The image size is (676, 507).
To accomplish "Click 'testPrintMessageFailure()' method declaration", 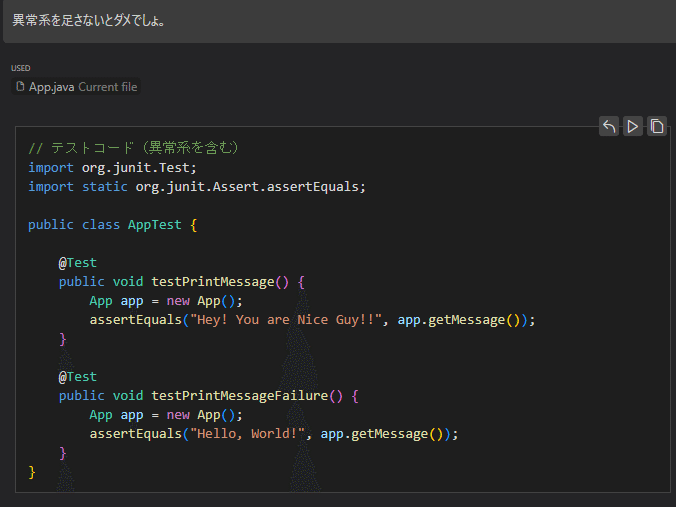I will pos(209,396).
